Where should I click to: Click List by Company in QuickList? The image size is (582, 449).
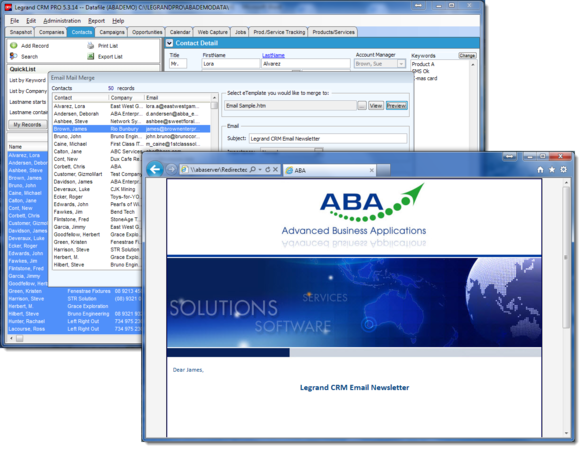(28, 91)
